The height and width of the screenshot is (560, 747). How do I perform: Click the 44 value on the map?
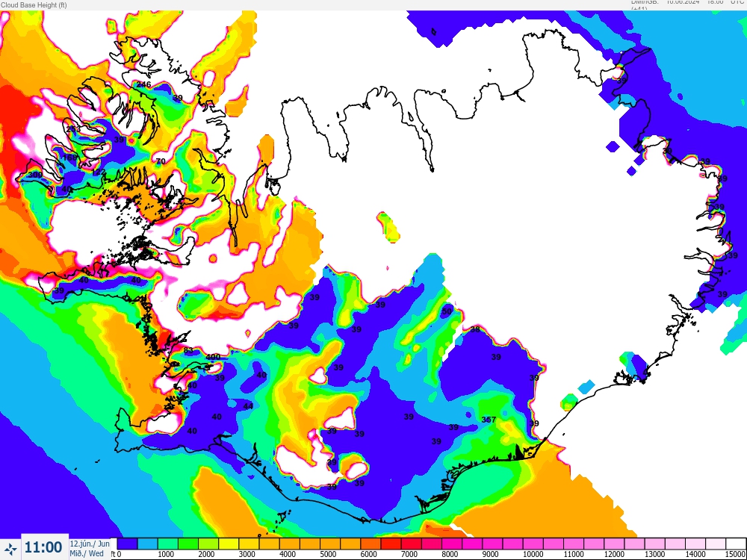click(248, 406)
